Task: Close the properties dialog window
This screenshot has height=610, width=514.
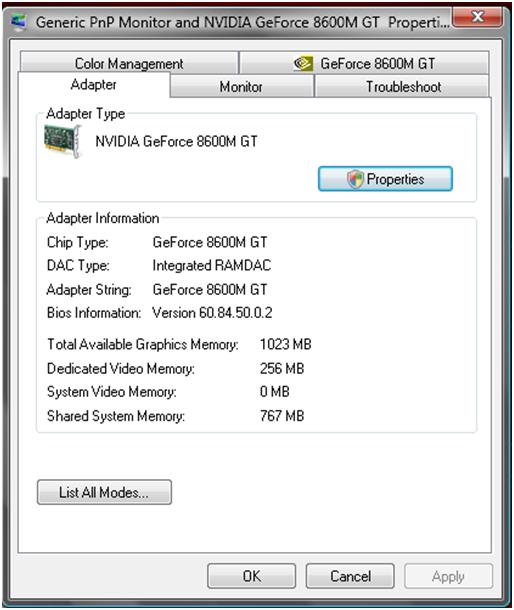Action: point(477,18)
